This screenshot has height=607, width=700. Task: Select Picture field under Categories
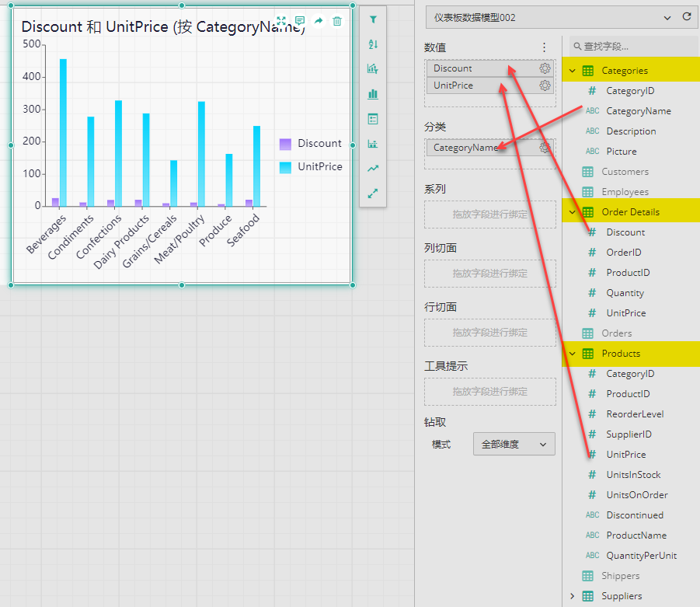point(622,152)
